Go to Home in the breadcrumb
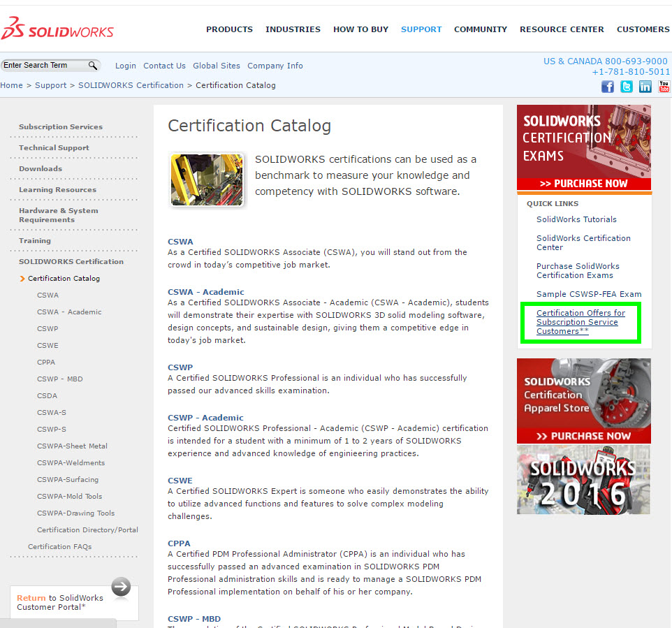672x628 pixels. (12, 85)
